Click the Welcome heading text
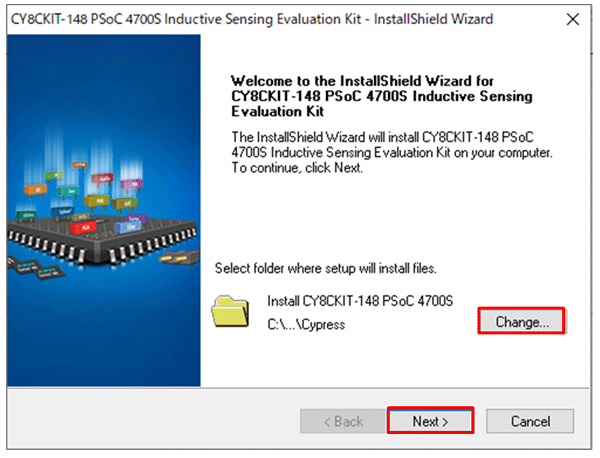This screenshot has height=458, width=600. click(x=382, y=96)
